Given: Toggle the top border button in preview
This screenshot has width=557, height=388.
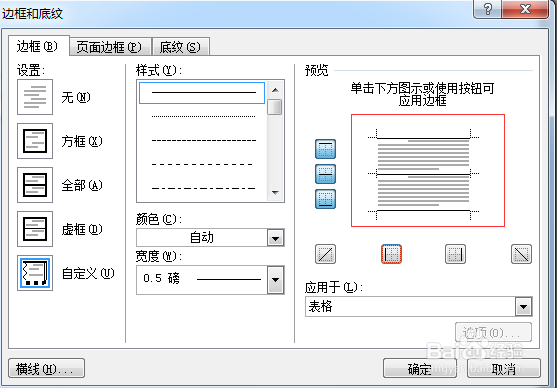Looking at the screenshot, I should point(325,149).
